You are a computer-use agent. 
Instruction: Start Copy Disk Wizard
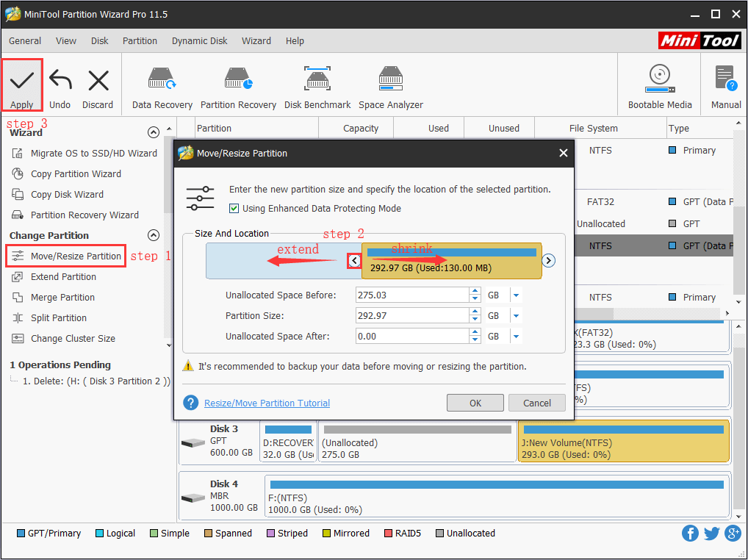point(57,194)
